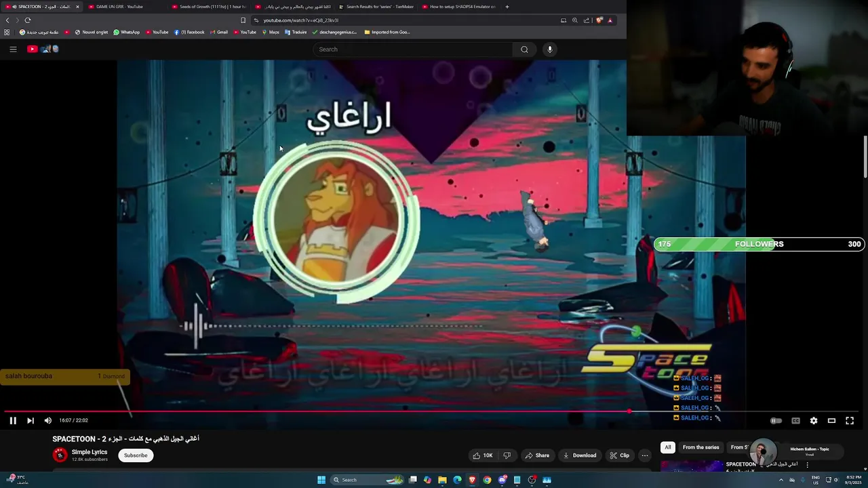Switch to theater mode
The height and width of the screenshot is (488, 868).
pyautogui.click(x=831, y=420)
